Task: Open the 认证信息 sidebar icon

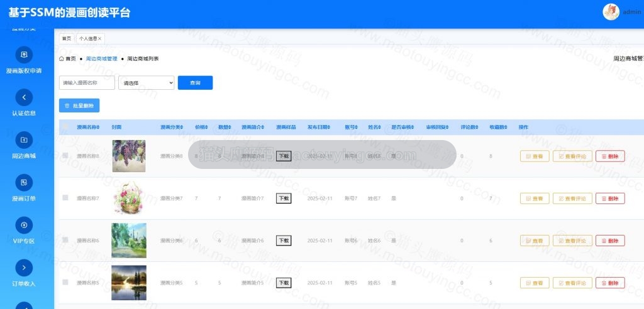Action: tap(24, 97)
